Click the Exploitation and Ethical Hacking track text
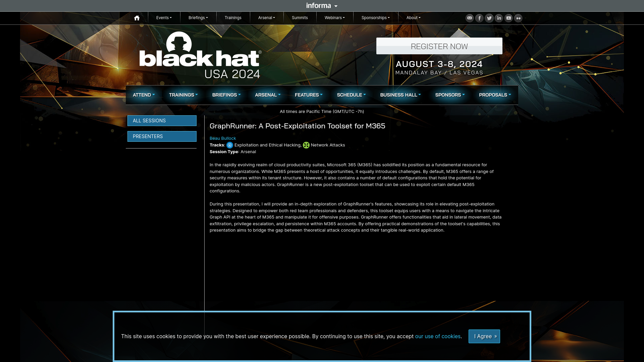 point(267,145)
